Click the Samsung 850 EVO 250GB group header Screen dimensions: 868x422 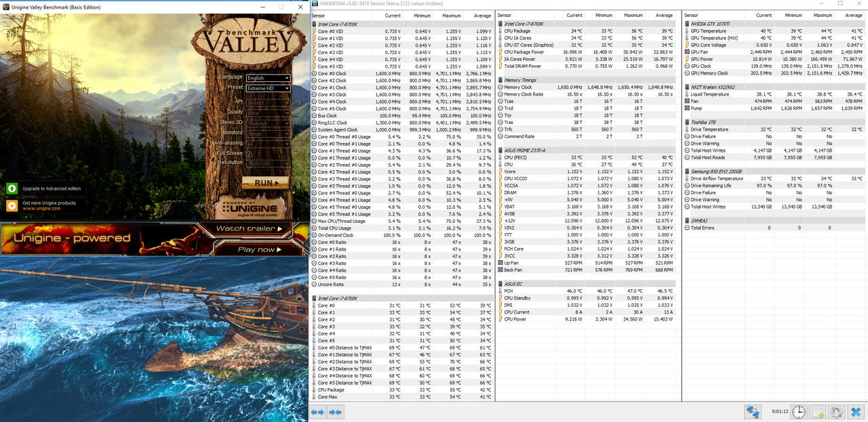click(772, 171)
